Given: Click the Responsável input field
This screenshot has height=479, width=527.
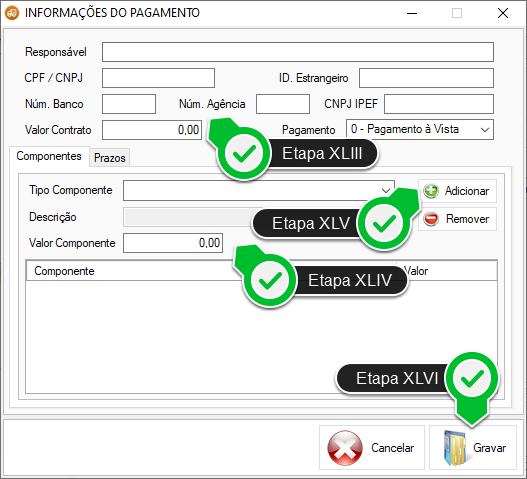Looking at the screenshot, I should click(298, 52).
